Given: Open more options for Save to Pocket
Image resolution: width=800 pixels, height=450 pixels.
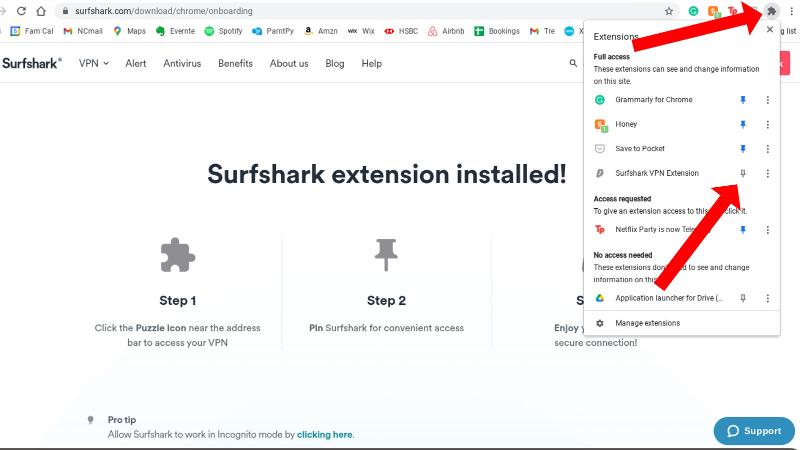Looking at the screenshot, I should pyautogui.click(x=767, y=149).
